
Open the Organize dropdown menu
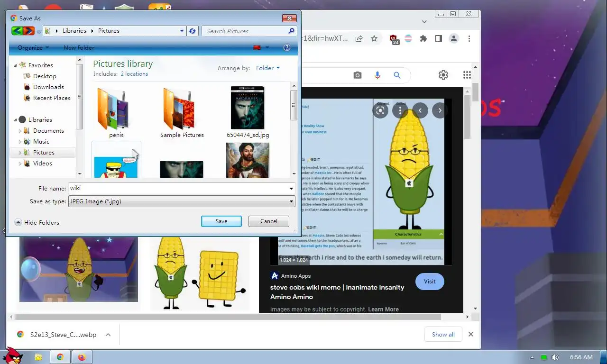click(33, 47)
